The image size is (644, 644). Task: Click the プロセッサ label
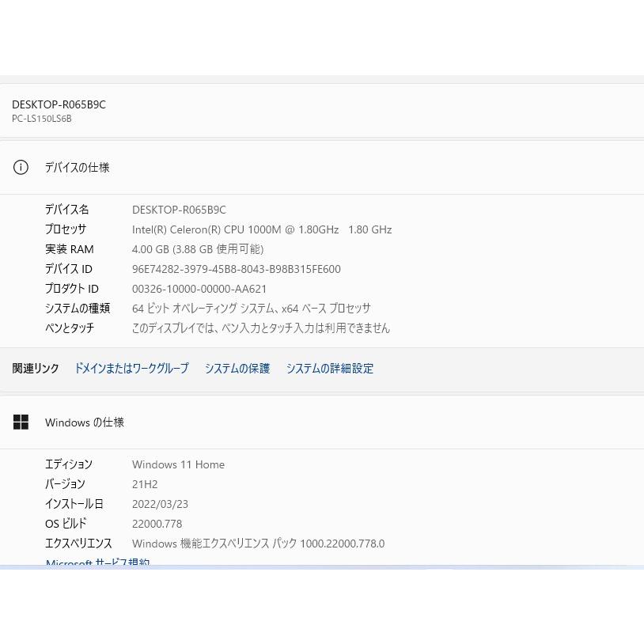(x=66, y=229)
